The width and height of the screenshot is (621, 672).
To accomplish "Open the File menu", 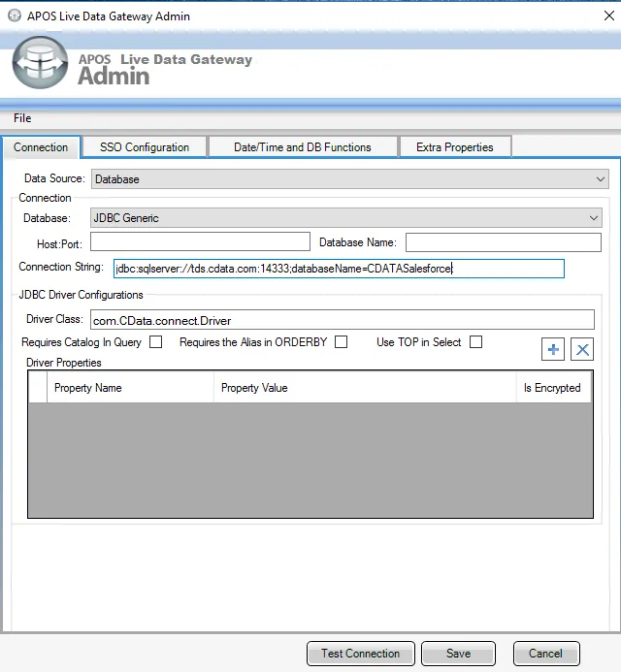I will click(22, 118).
